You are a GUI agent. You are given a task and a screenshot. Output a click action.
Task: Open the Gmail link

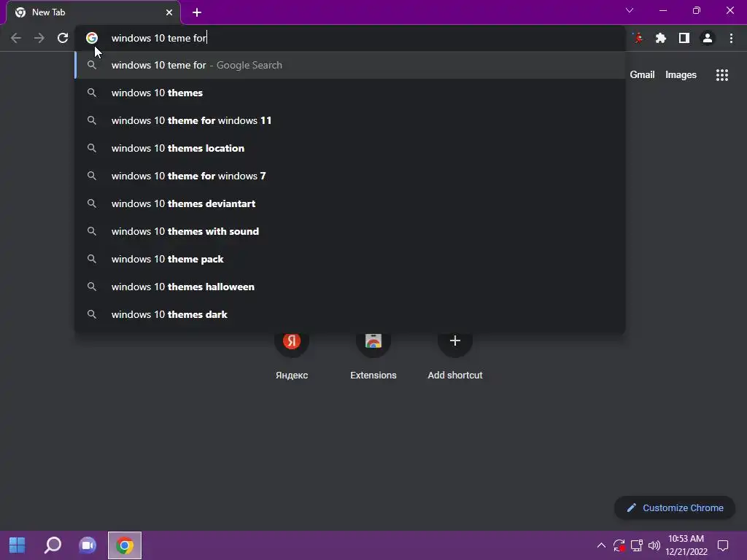tap(642, 75)
